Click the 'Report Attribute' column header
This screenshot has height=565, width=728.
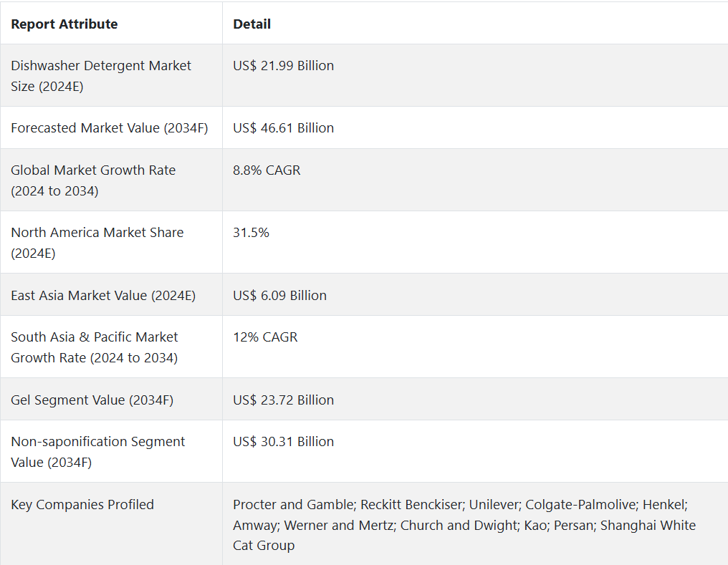point(64,24)
